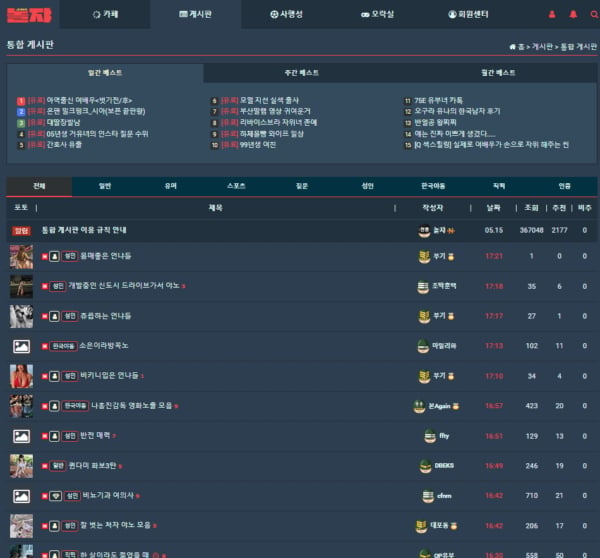The width and height of the screenshot is (600, 558).
Task: Click the diamond badge icon in the cfnm row
Action: [x=56, y=496]
